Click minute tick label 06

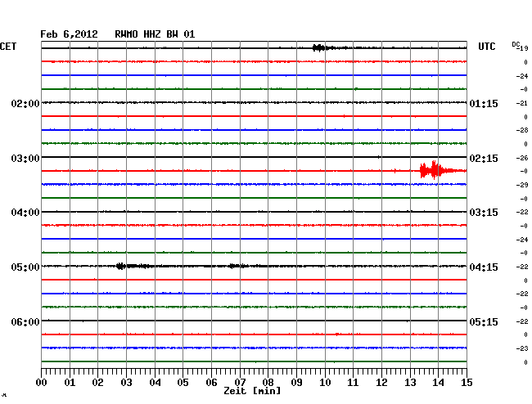coord(211,382)
